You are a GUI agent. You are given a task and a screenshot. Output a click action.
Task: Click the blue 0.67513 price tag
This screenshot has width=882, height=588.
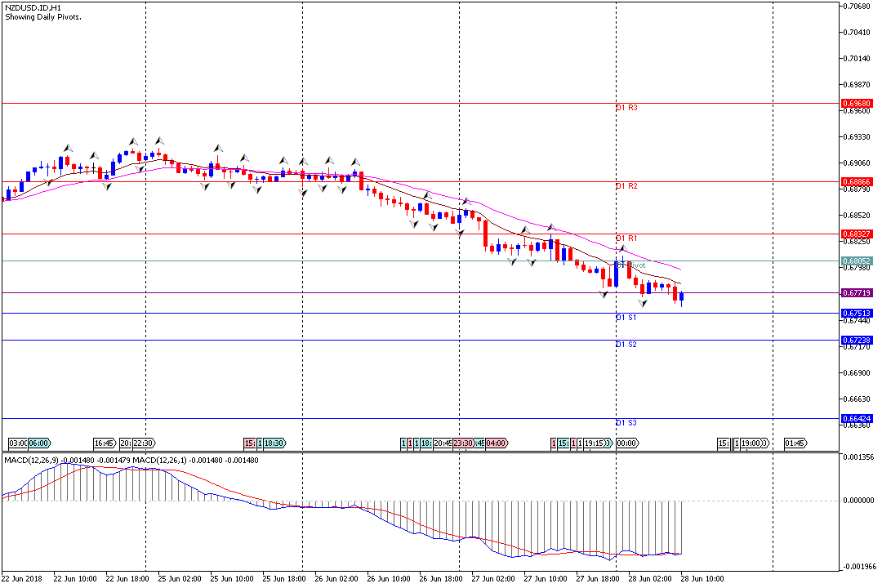tap(857, 313)
